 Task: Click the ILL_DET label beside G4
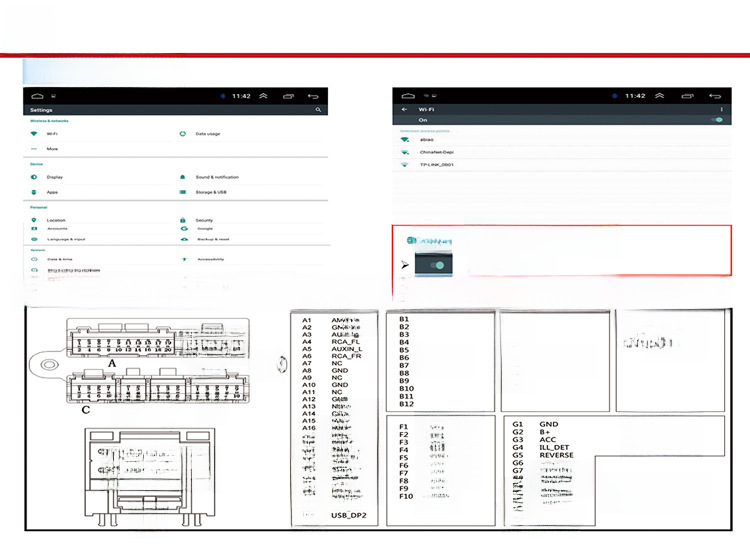point(554,448)
